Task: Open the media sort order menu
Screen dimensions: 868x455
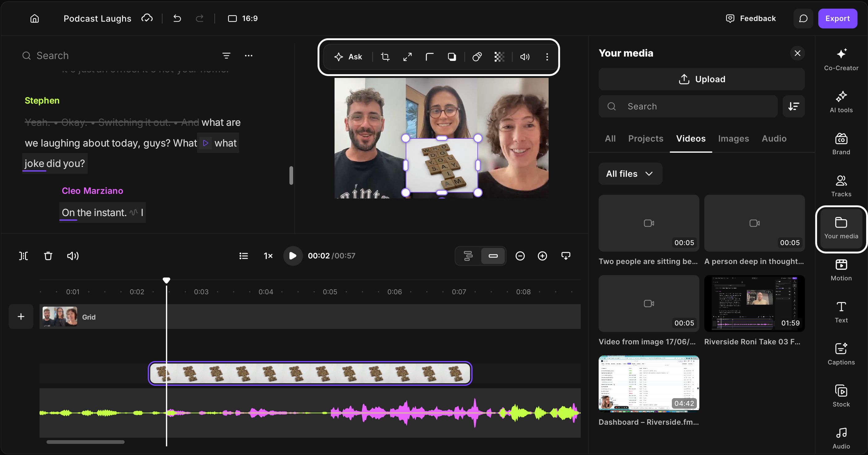Action: click(794, 107)
